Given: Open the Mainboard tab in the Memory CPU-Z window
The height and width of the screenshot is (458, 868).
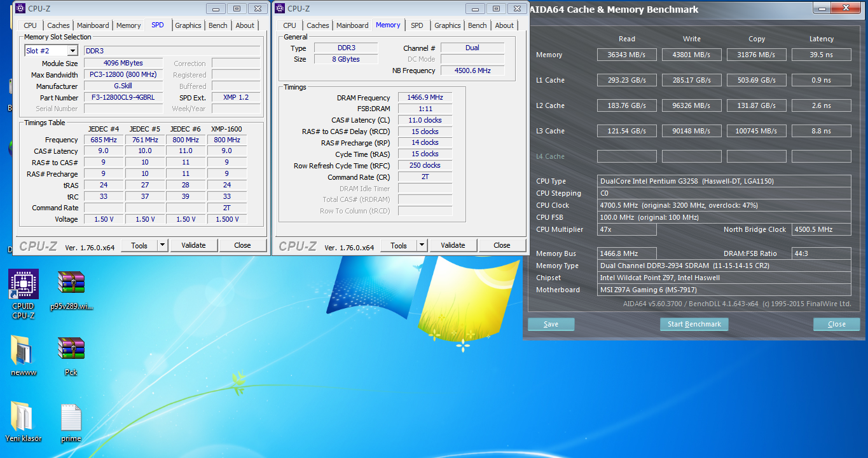Looking at the screenshot, I should (352, 25).
